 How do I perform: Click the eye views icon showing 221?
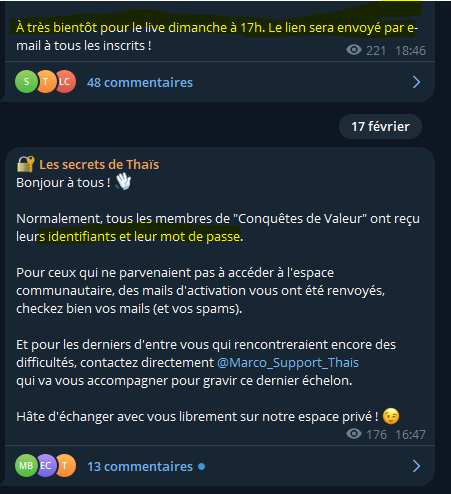[x=354, y=50]
